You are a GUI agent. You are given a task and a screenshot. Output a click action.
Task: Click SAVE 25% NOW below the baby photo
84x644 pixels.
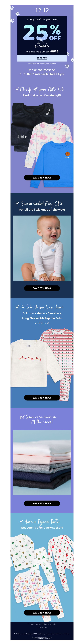point(42,288)
